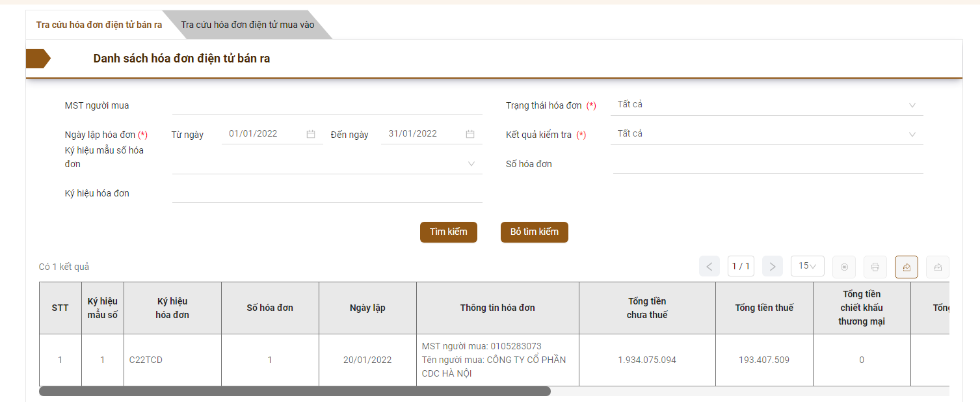Open the Từ ngày calendar picker

pos(311,134)
